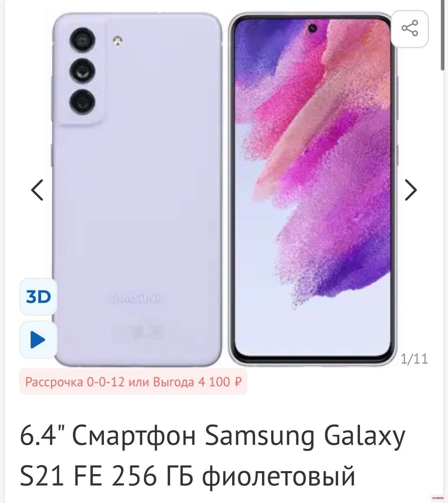Tap the Samsung logo on the phone back

tap(135, 298)
